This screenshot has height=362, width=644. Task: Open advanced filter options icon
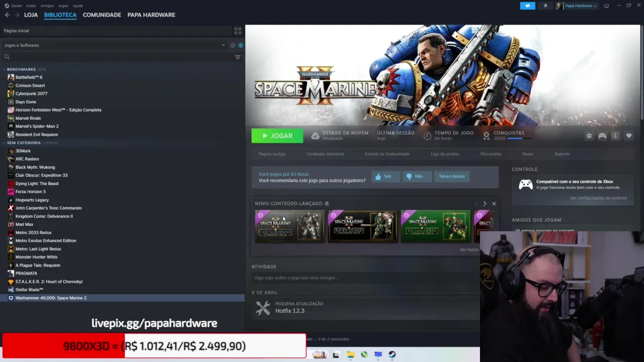237,57
